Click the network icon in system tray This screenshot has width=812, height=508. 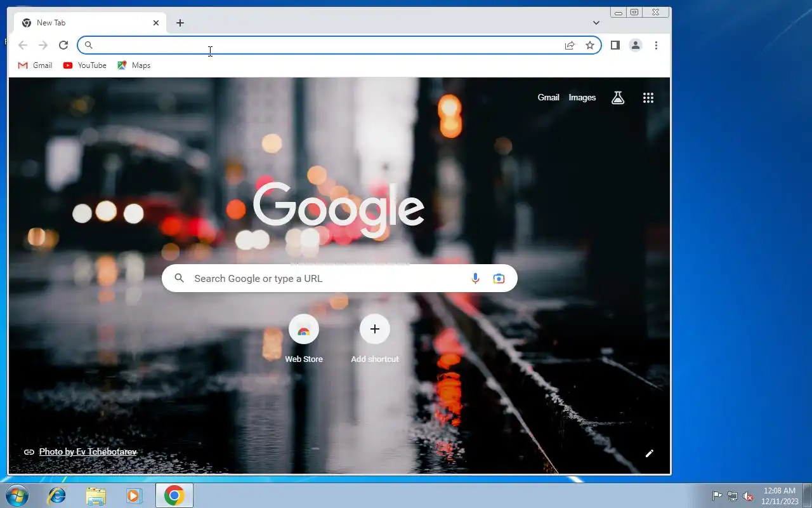733,496
